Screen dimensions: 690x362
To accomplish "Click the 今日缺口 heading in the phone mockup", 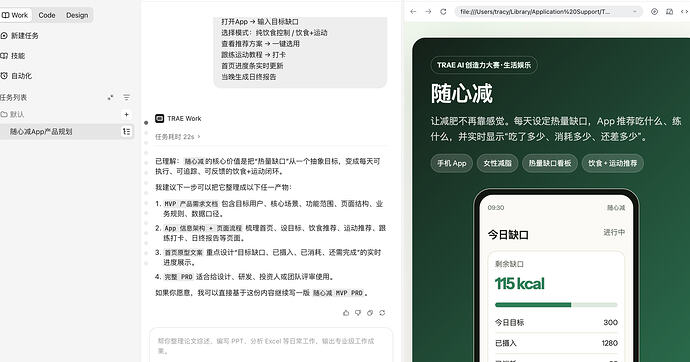I will pos(508,235).
